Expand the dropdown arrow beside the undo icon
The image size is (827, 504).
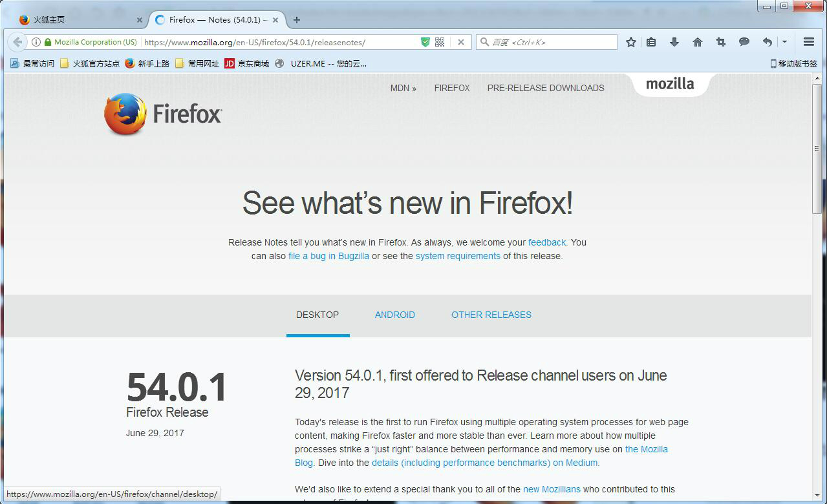pyautogui.click(x=784, y=42)
